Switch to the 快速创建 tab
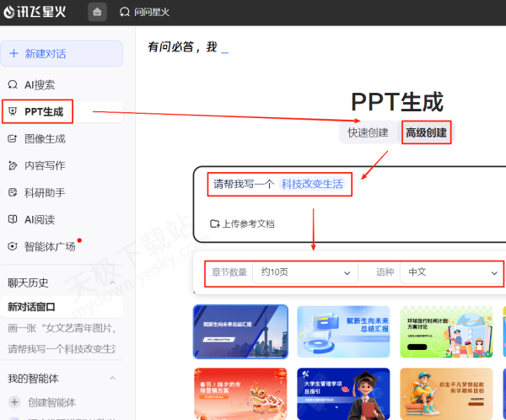506x420 pixels. [368, 132]
